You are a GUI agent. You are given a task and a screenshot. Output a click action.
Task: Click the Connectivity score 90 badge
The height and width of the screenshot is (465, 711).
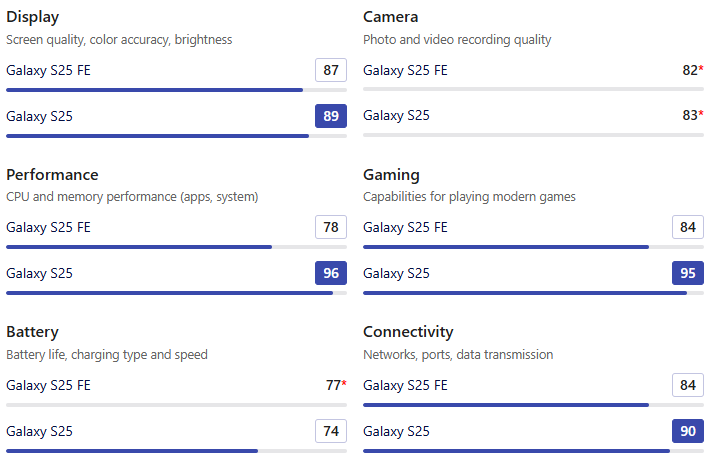(688, 431)
